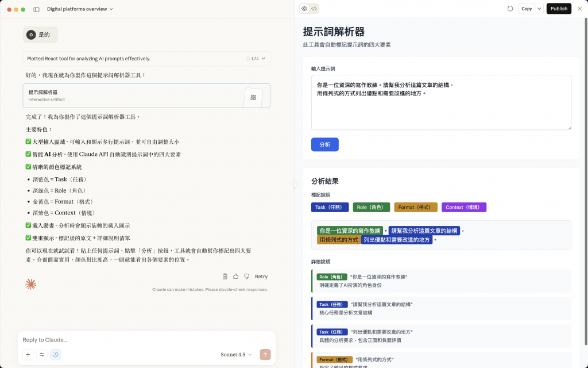This screenshot has width=588, height=368.
Task: Switch to code view icon
Action: coord(314,9)
